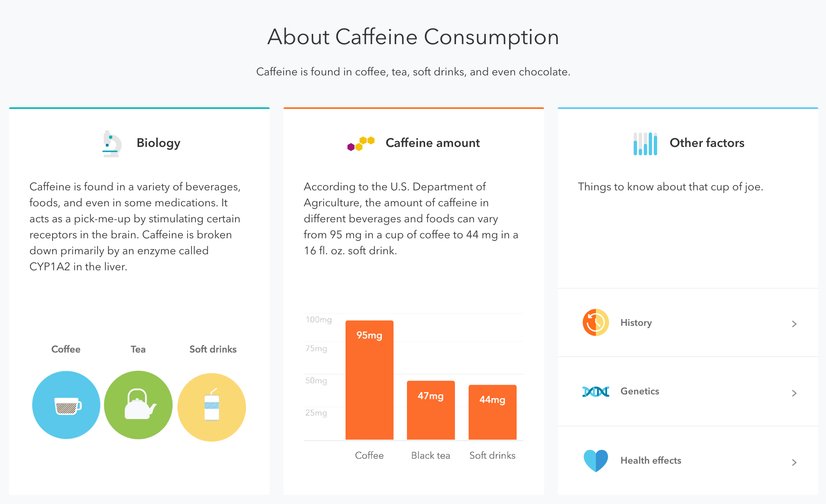Click the DNA helix Genetics icon
This screenshot has width=826, height=504.
[596, 391]
